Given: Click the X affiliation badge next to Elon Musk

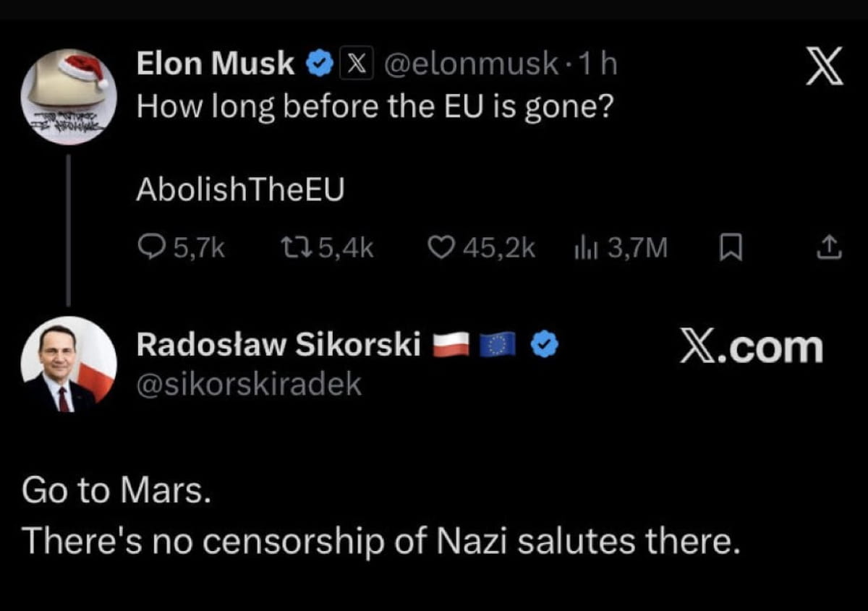Looking at the screenshot, I should pyautogui.click(x=352, y=65).
